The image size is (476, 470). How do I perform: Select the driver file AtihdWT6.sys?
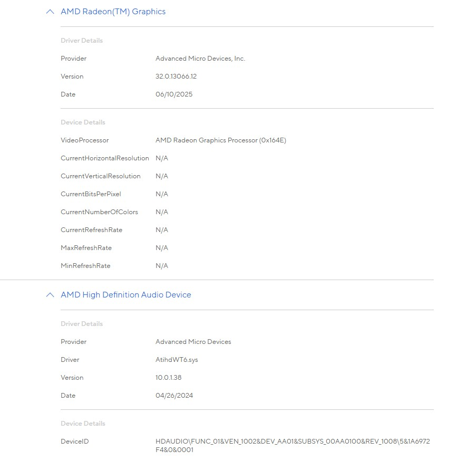point(177,359)
